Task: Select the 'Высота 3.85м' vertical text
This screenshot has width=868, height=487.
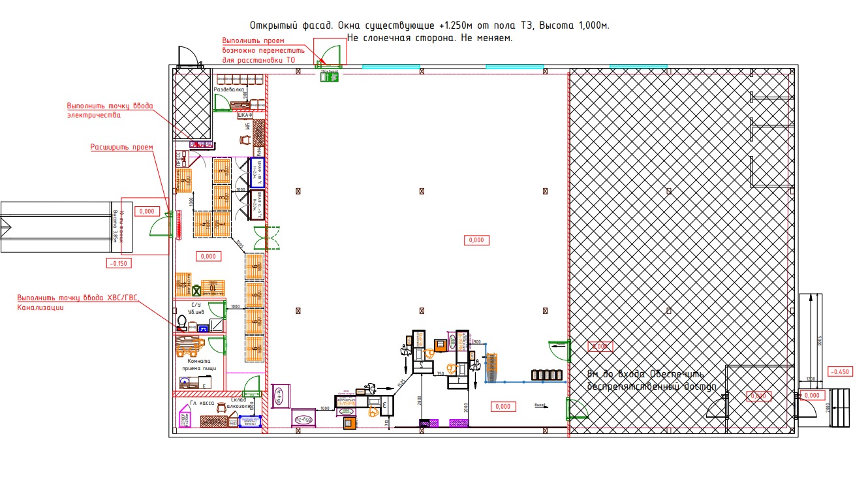Action: pos(115,227)
